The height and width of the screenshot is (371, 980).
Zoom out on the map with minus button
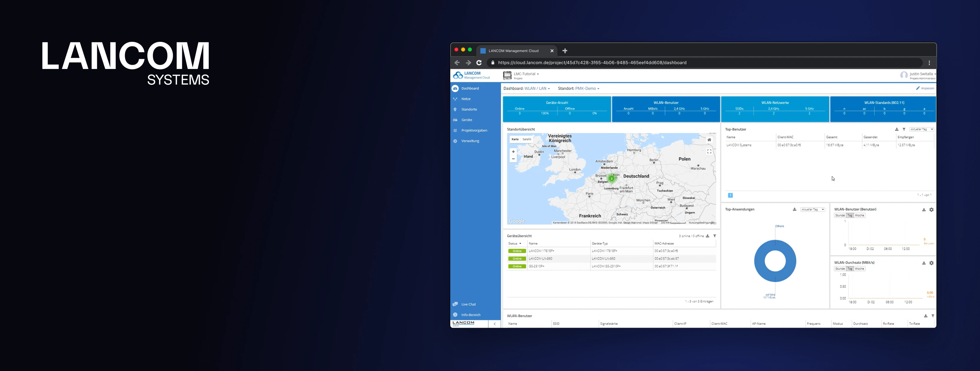pyautogui.click(x=513, y=159)
